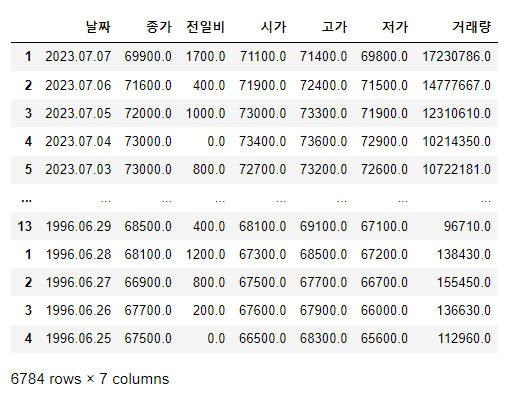This screenshot has height=395, width=527.
Task: Click closing price 71600.0
Action: pos(148,85)
